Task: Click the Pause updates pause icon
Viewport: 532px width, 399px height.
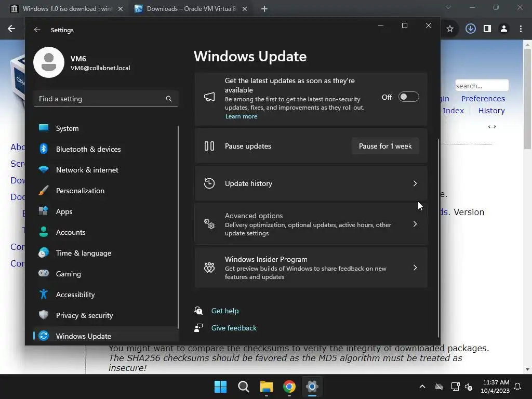Action: click(x=209, y=146)
